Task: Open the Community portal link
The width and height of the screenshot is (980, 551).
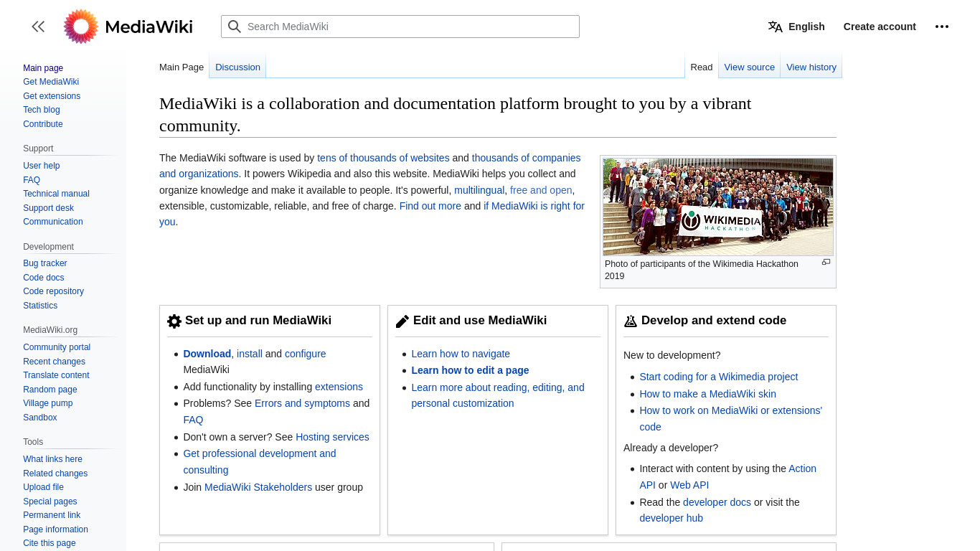Action: (57, 347)
